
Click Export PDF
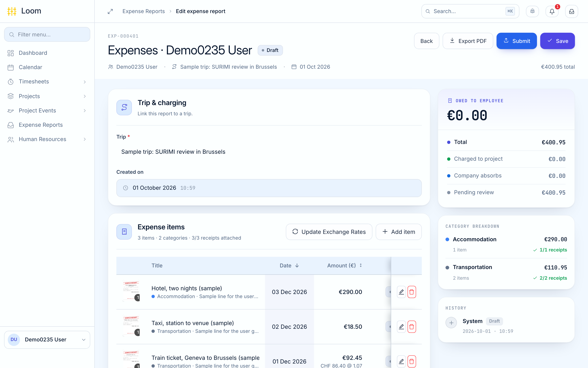pyautogui.click(x=468, y=41)
